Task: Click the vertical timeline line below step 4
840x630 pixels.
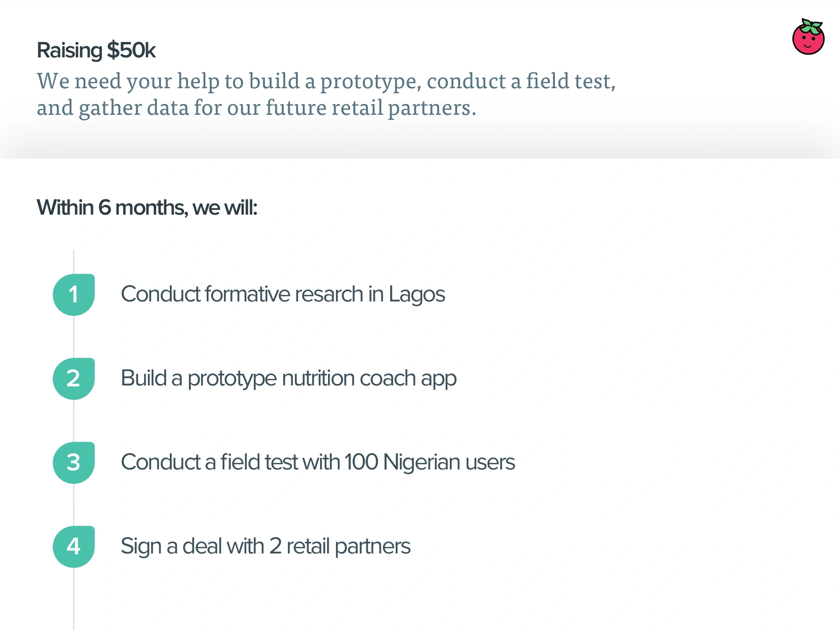Action: pyautogui.click(x=74, y=599)
